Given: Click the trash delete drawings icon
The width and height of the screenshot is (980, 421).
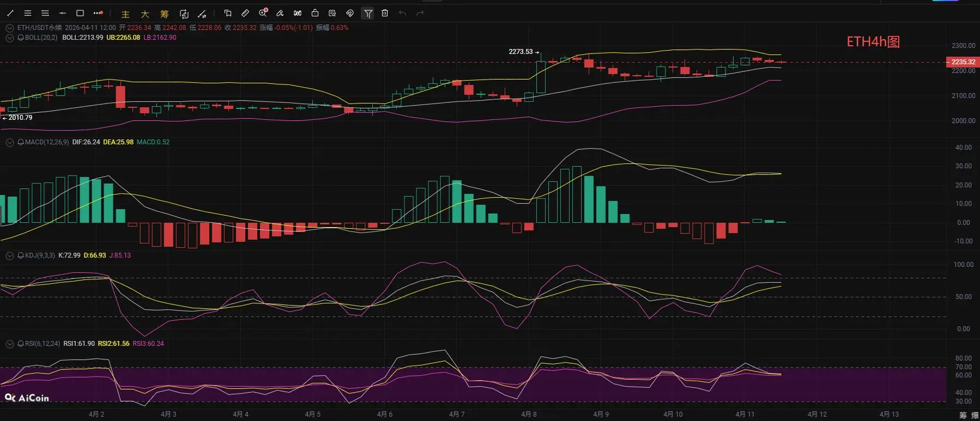Looking at the screenshot, I should point(385,13).
